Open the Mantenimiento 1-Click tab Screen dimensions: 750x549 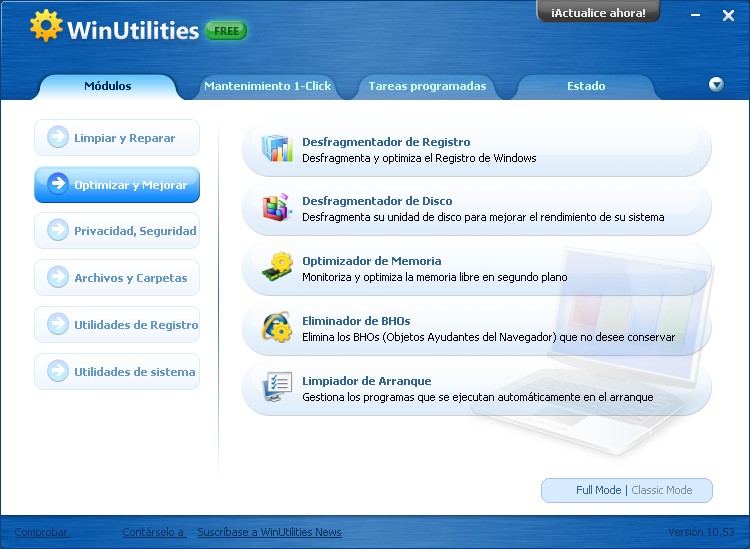pos(267,87)
